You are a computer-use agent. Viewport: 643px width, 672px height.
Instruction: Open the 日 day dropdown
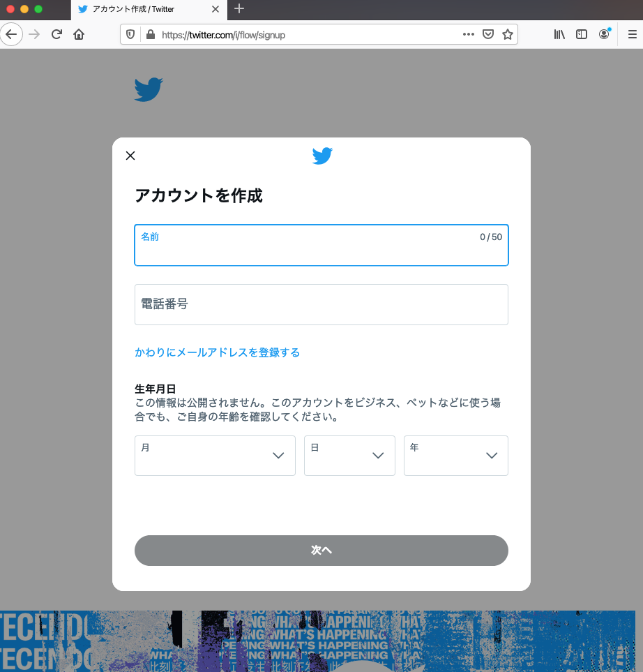349,456
